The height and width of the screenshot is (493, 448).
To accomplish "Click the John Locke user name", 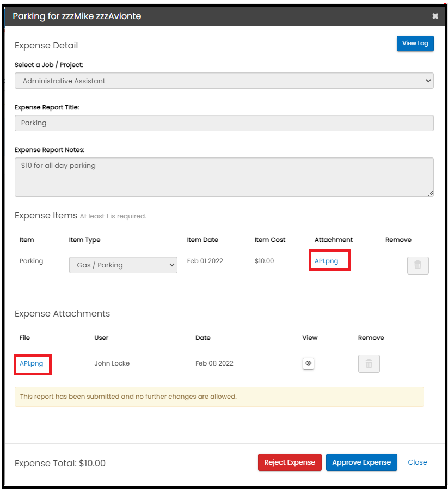I will 112,363.
